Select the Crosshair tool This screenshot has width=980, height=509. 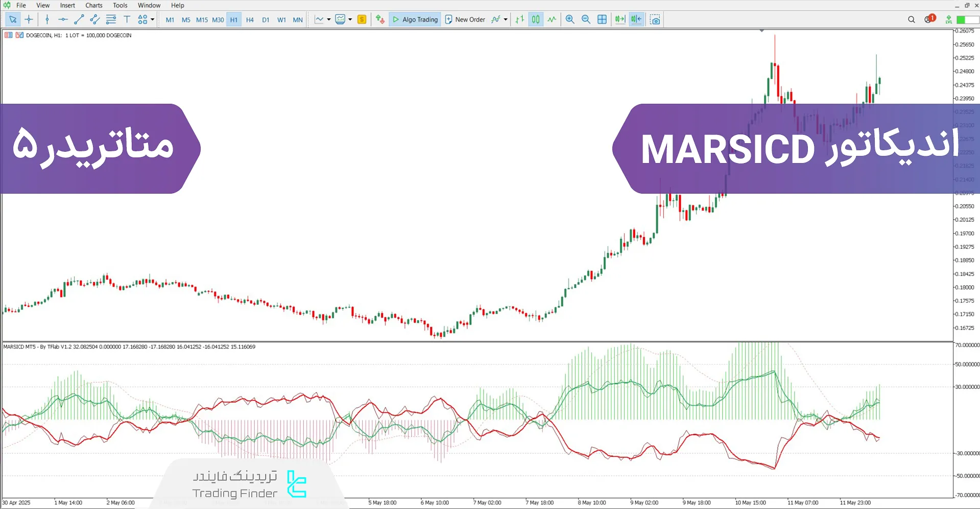[29, 19]
